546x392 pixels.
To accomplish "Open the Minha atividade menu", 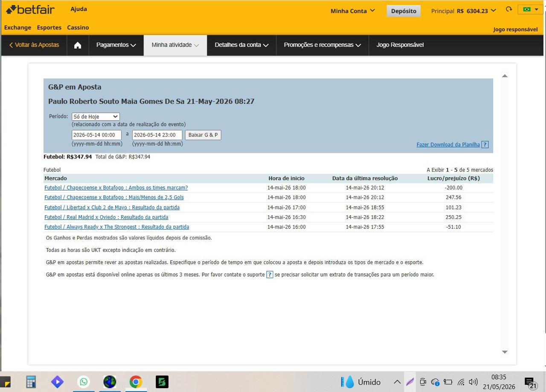I will [x=175, y=45].
